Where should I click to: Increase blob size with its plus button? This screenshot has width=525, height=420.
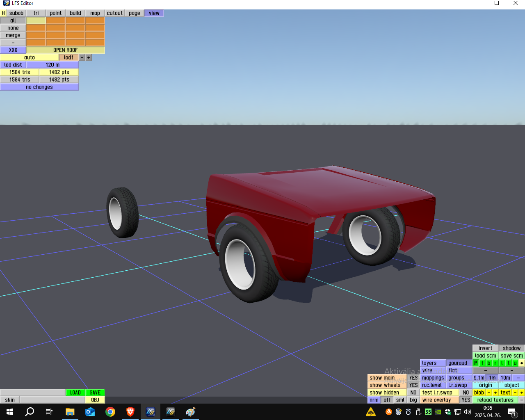click(x=495, y=393)
